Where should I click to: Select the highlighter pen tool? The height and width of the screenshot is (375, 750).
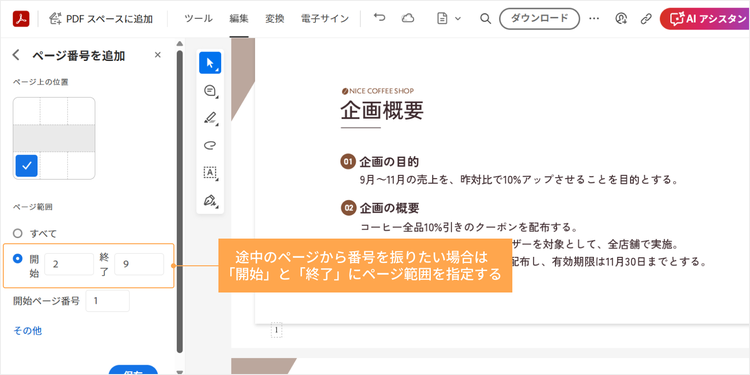(x=210, y=118)
